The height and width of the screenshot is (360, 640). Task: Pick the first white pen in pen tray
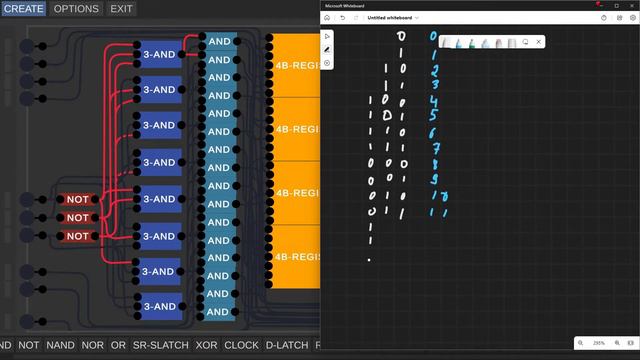point(446,42)
